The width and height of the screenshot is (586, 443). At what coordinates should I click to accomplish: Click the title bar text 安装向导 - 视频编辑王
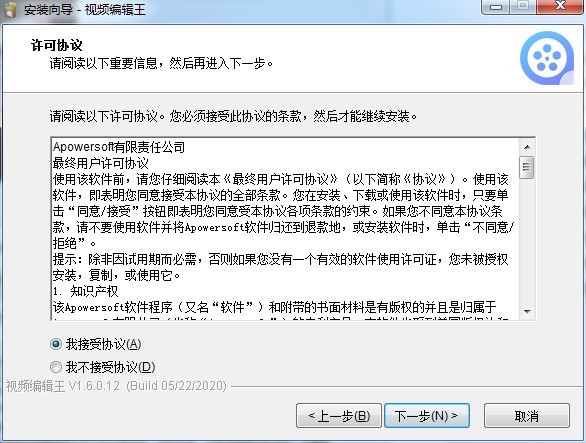pos(85,9)
